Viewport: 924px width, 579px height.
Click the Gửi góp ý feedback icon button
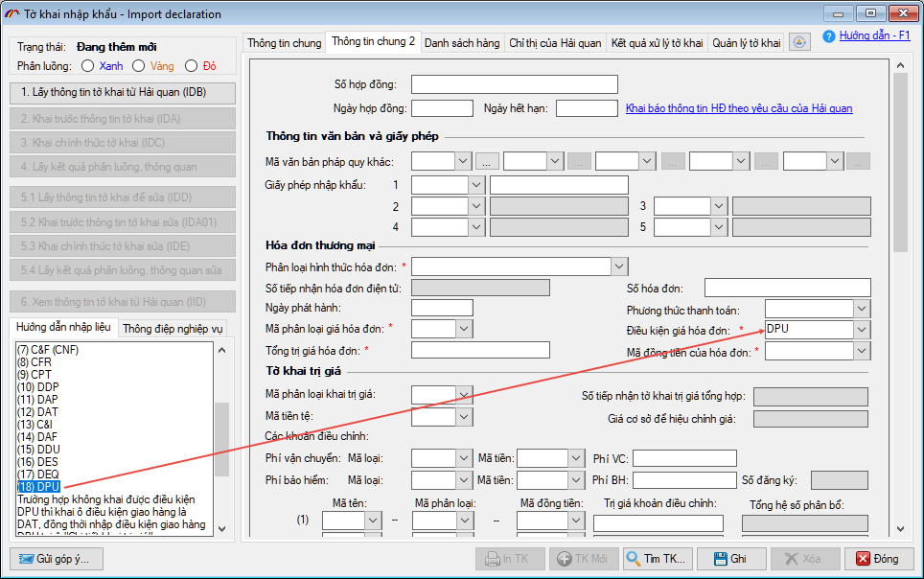pyautogui.click(x=29, y=558)
